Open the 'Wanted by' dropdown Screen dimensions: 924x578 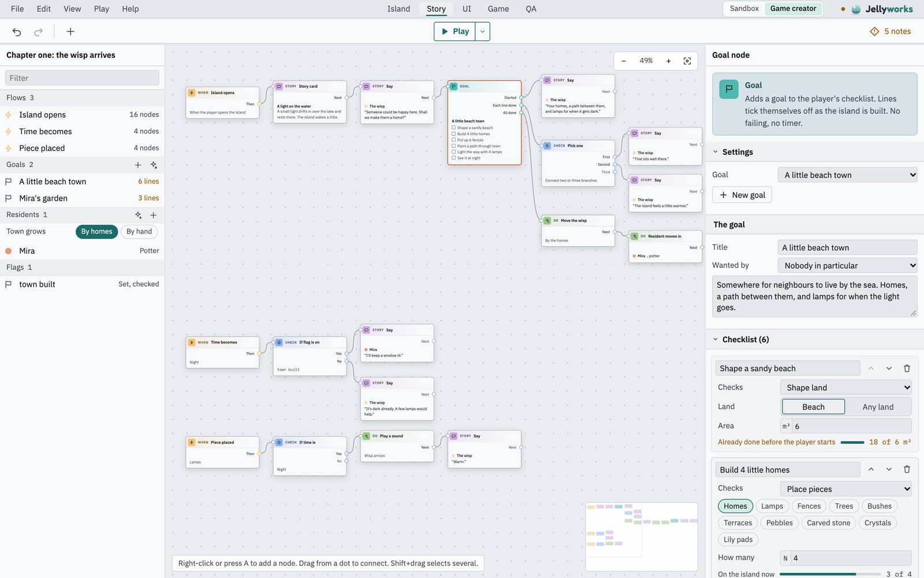847,266
